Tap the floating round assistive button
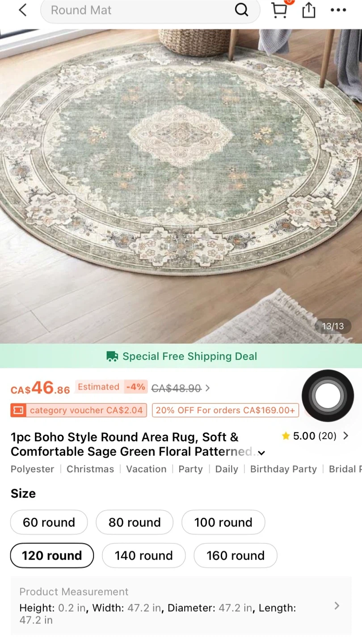 tap(328, 396)
